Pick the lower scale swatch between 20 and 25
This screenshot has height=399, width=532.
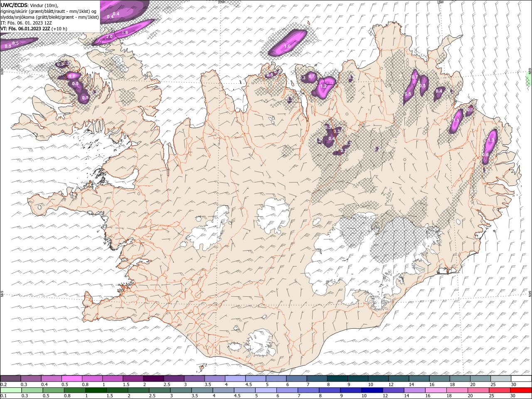pyautogui.click(x=478, y=390)
